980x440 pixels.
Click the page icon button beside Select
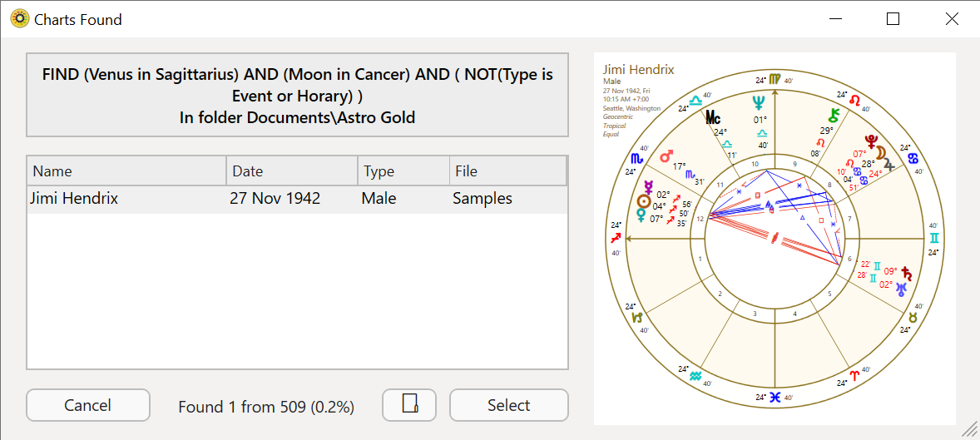pyautogui.click(x=409, y=405)
